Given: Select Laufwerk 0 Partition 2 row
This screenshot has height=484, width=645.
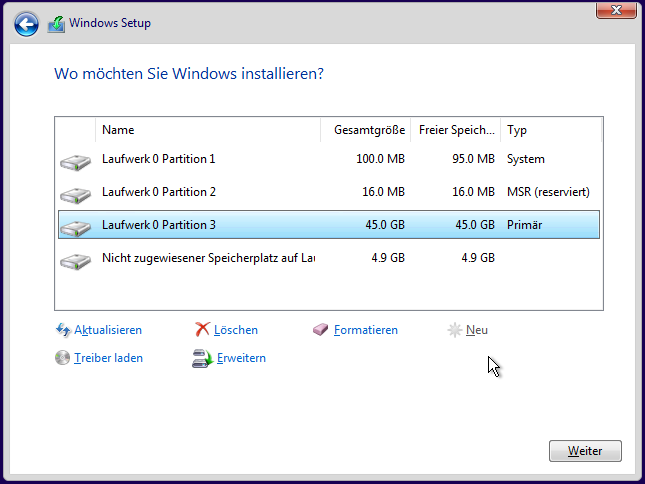Looking at the screenshot, I should point(329,192).
